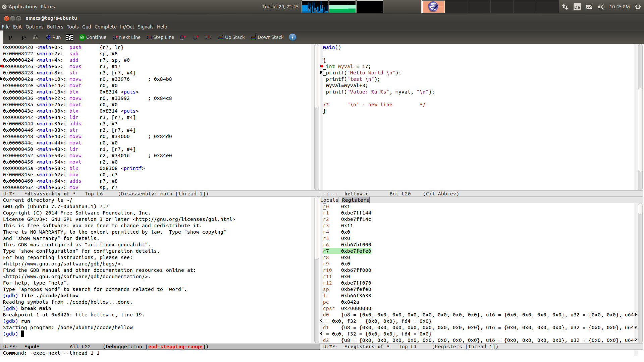Image resolution: width=644 pixels, height=362 pixels.
Task: Open the network connections indicator menu
Action: tap(565, 7)
